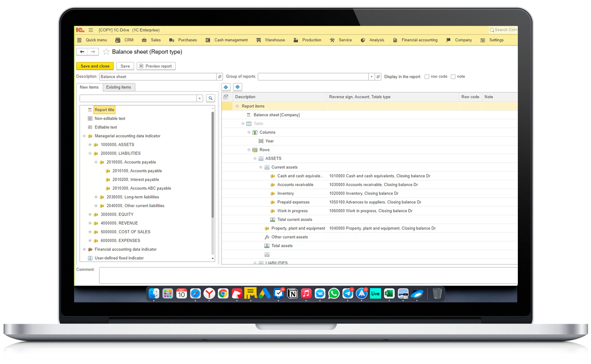Screen dimensions: 591x364
Task: Open the main hamburger menu in title bar
Action: click(x=91, y=30)
